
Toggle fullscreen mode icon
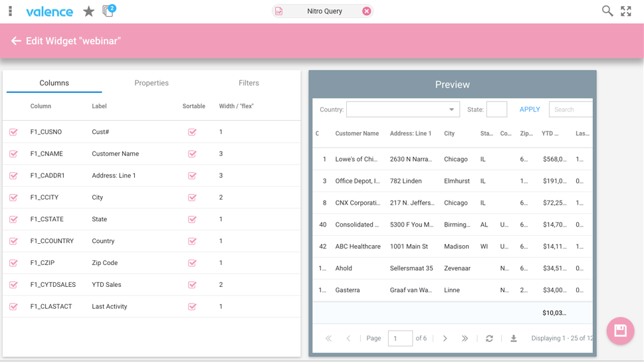click(x=626, y=11)
